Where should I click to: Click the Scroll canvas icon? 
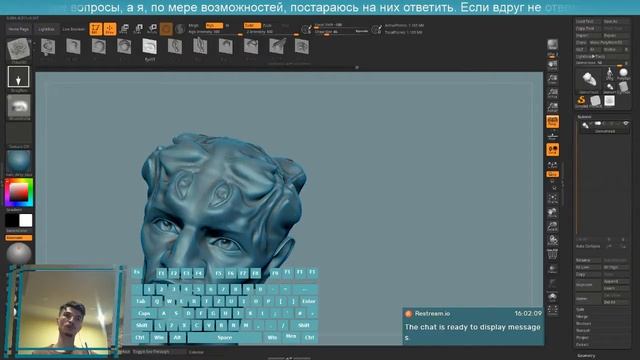[553, 66]
